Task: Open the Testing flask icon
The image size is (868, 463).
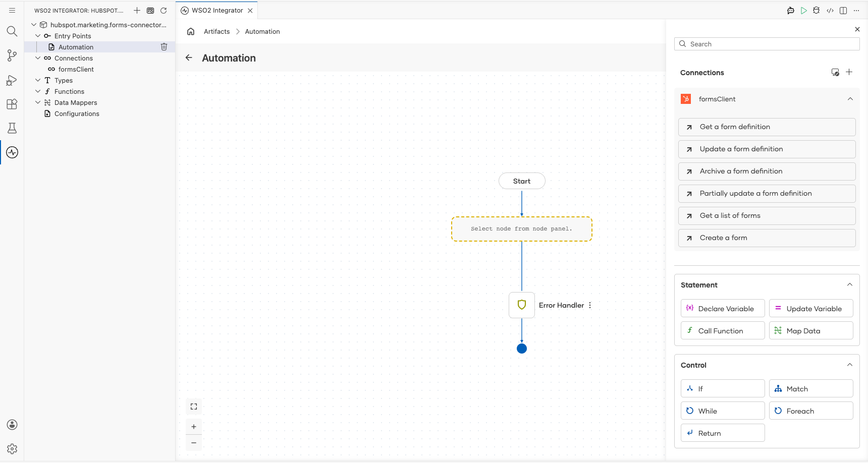Action: (x=12, y=128)
